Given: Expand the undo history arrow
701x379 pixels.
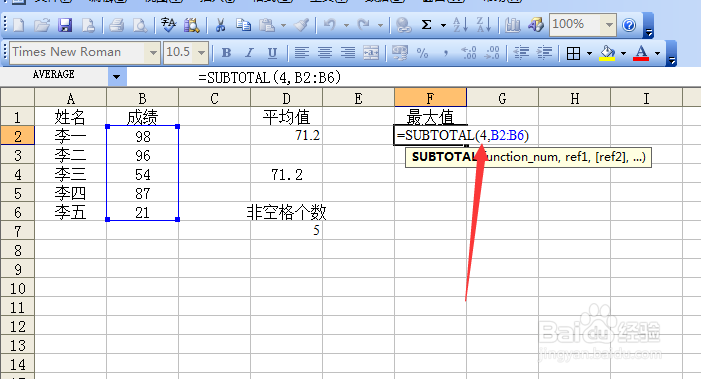Looking at the screenshot, I should tap(346, 25).
